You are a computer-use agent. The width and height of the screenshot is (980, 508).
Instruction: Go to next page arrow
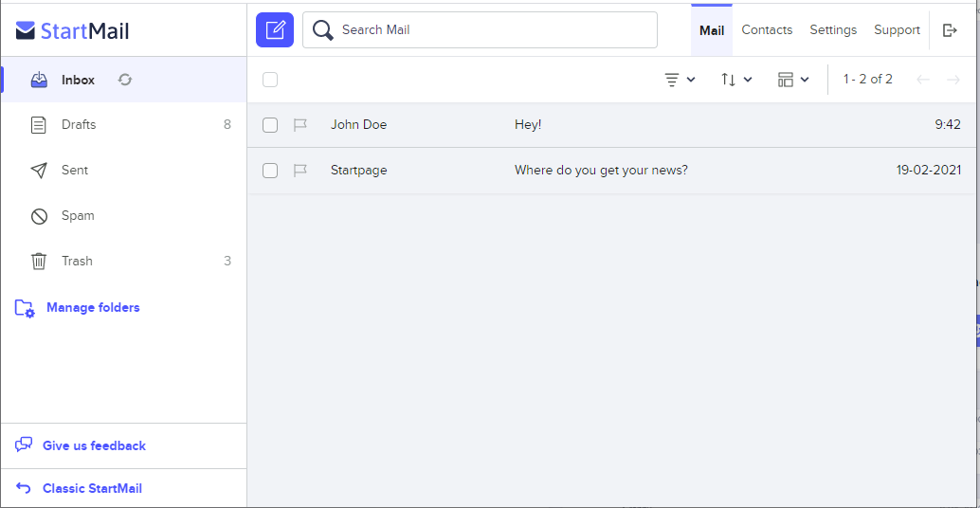pyautogui.click(x=953, y=80)
